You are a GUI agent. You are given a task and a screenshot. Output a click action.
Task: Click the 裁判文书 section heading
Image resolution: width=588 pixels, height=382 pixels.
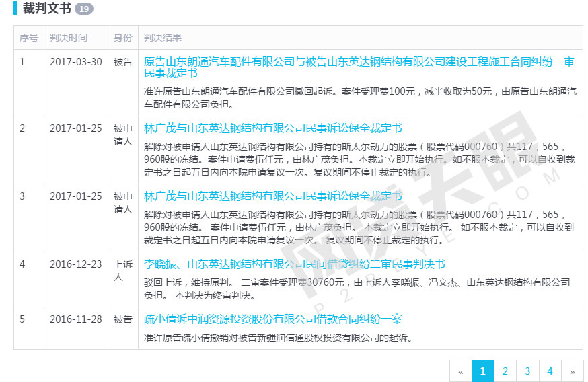coord(47,8)
